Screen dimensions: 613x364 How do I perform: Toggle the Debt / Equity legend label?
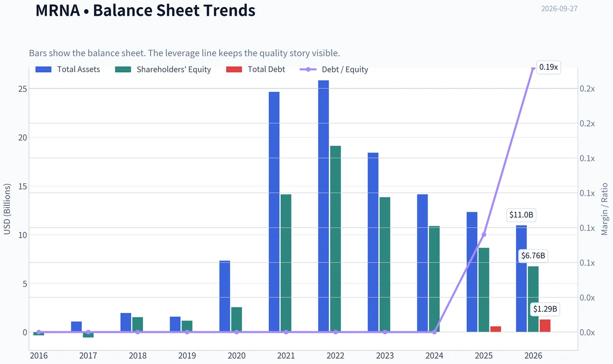point(345,69)
